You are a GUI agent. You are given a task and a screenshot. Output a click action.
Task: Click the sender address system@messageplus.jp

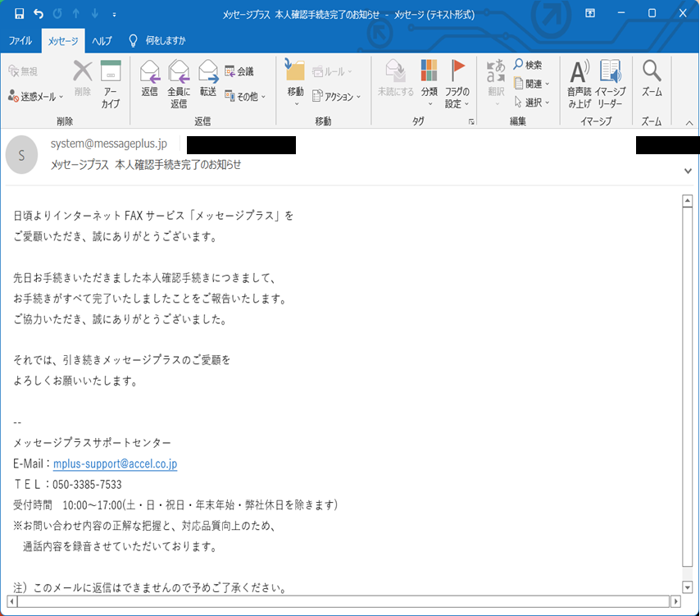109,144
